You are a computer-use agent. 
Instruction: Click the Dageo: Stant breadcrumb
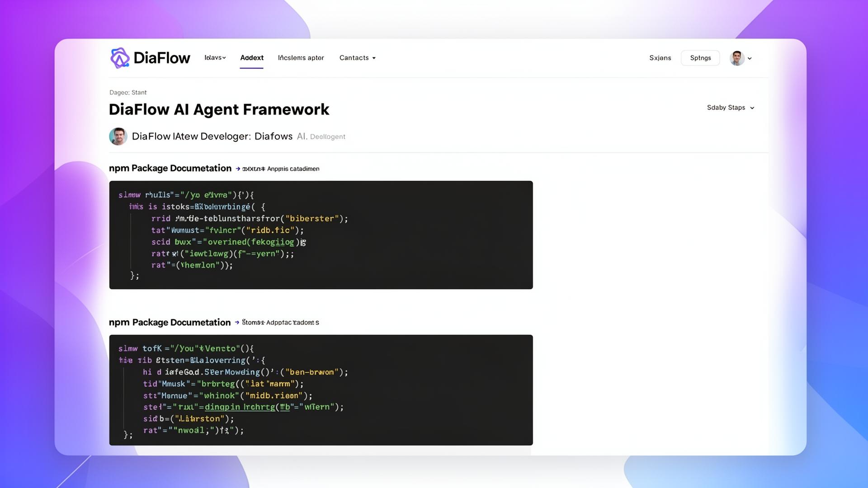pyautogui.click(x=128, y=93)
